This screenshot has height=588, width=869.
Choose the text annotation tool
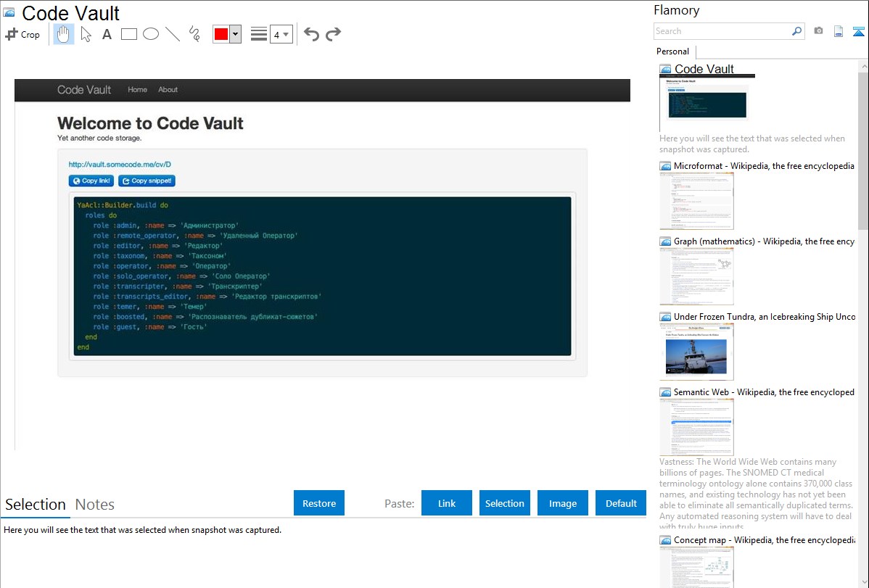(107, 34)
